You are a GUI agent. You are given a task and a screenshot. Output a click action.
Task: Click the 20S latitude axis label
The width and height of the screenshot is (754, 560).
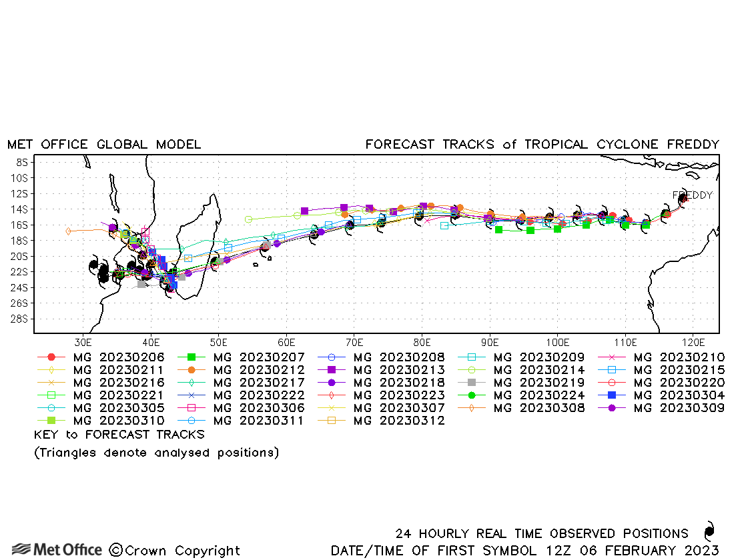[19, 256]
